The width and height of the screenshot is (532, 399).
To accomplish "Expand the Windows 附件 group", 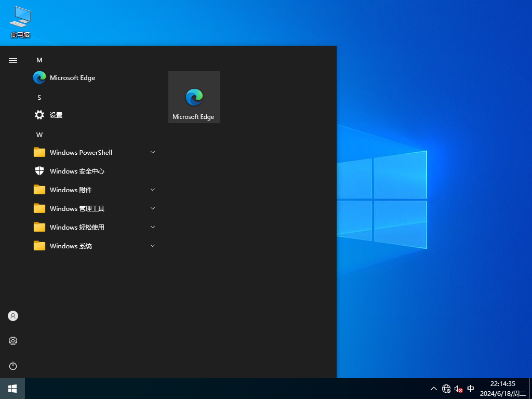I will (152, 190).
